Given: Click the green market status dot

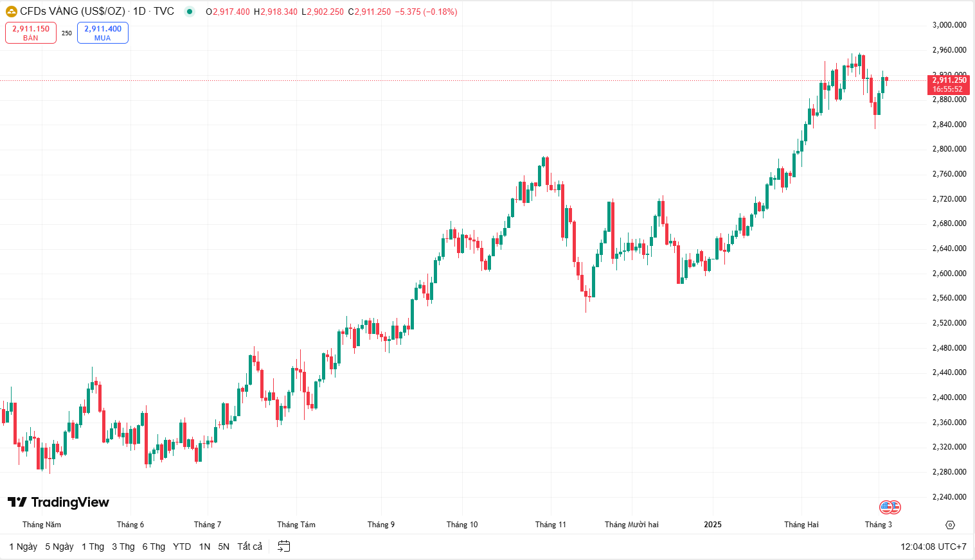Looking at the screenshot, I should coord(189,12).
